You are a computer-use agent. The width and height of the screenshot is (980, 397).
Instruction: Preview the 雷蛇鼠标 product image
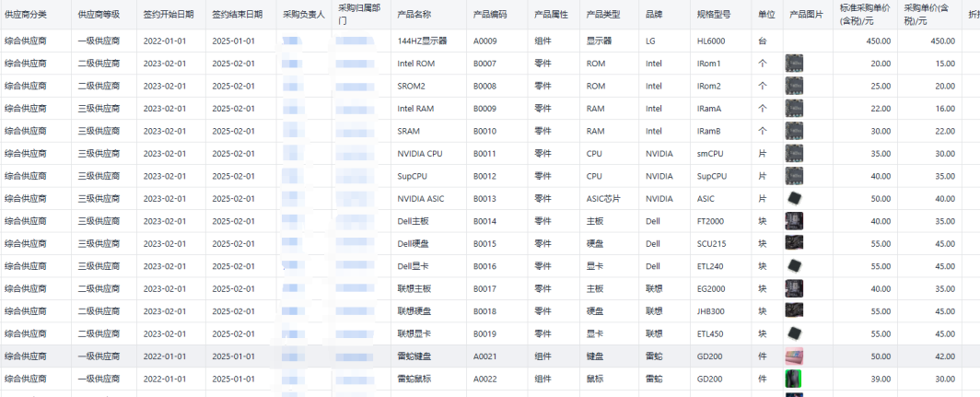click(793, 379)
